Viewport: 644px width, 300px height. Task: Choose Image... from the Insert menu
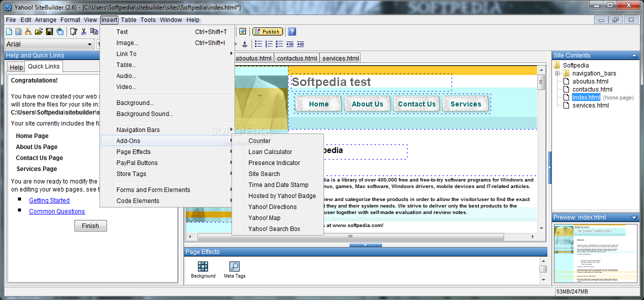click(167, 42)
